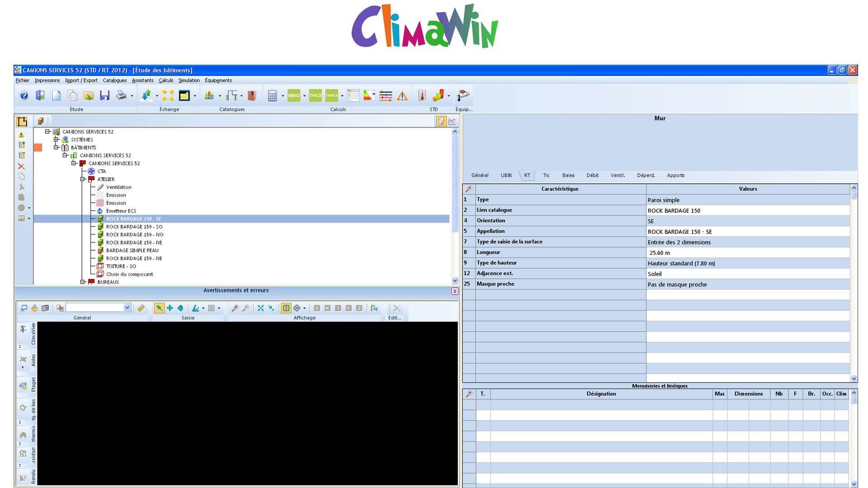
Task: Open the energy label chart icon
Action: [369, 95]
